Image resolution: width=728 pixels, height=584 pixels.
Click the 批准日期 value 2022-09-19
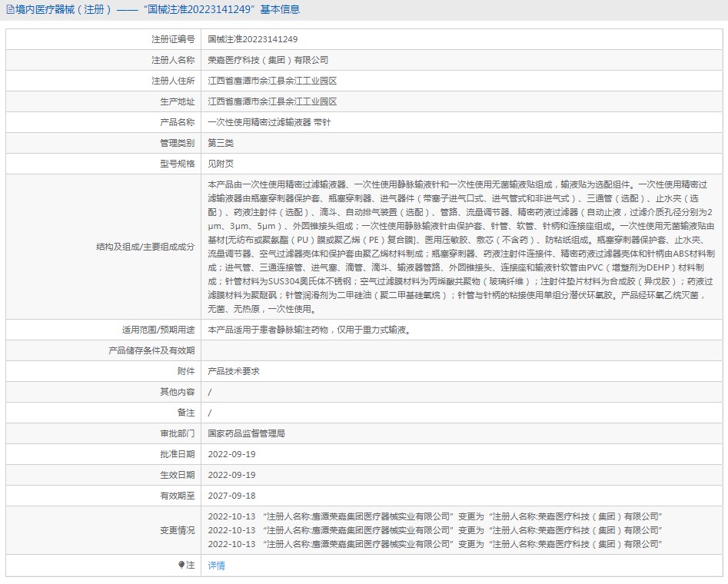click(x=231, y=454)
